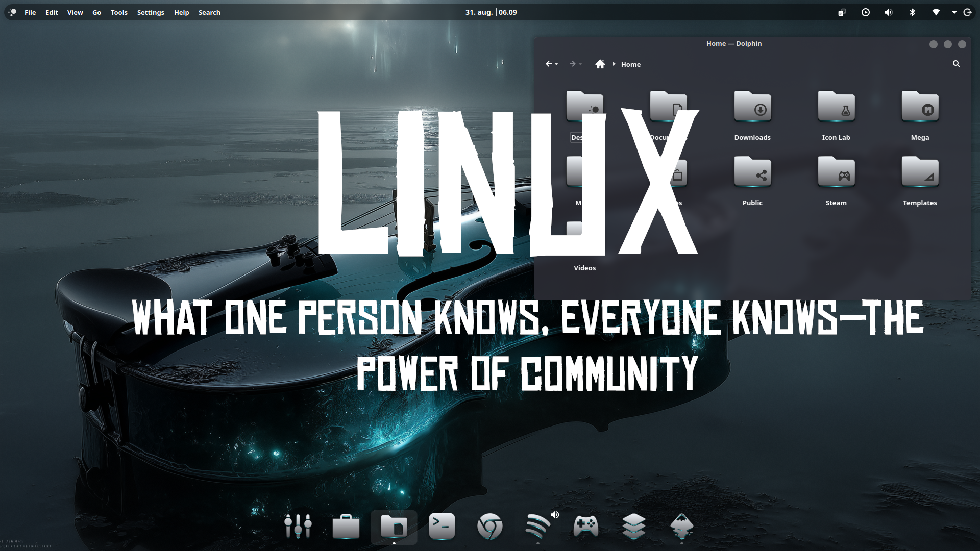Click the search magnifier in Dolphin
This screenshot has width=980, height=551.
pos(956,64)
